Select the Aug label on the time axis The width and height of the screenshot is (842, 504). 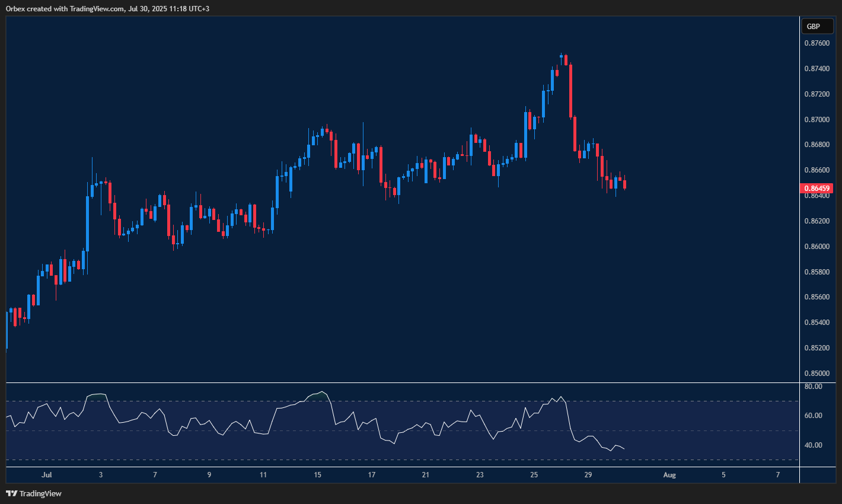pos(669,474)
